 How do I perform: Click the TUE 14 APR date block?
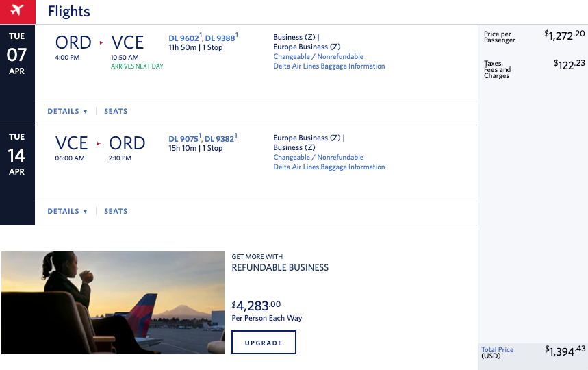point(17,156)
